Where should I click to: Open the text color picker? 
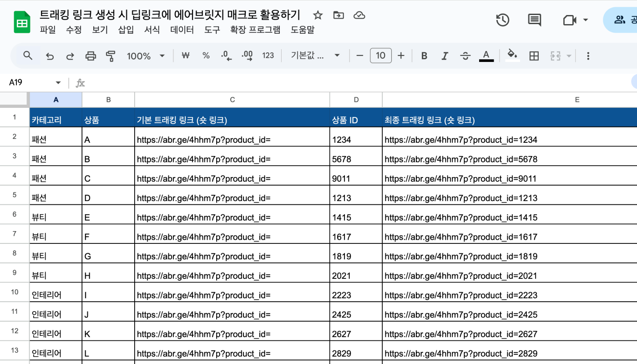486,56
